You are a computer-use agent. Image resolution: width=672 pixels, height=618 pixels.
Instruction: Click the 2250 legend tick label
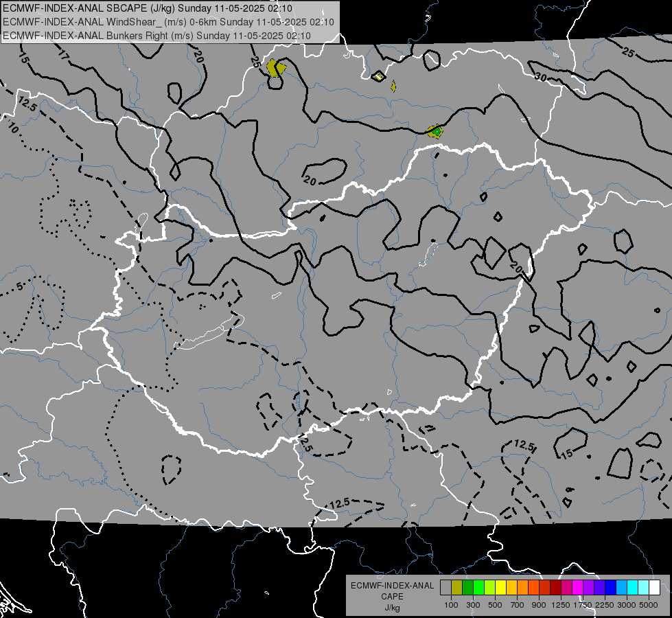coord(605,605)
